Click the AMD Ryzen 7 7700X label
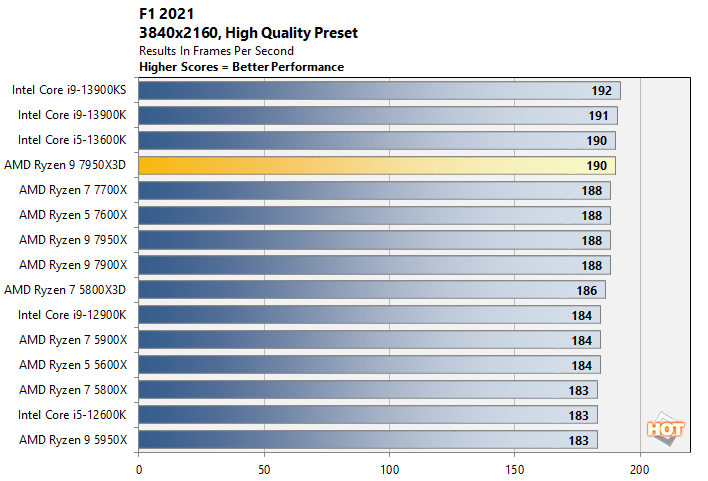This screenshot has height=481, width=708. click(x=73, y=190)
